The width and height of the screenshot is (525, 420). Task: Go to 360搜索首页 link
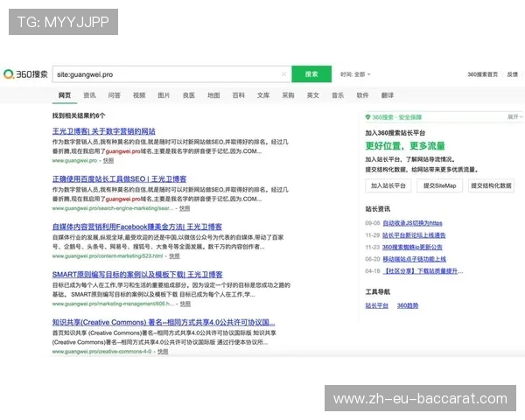(482, 74)
